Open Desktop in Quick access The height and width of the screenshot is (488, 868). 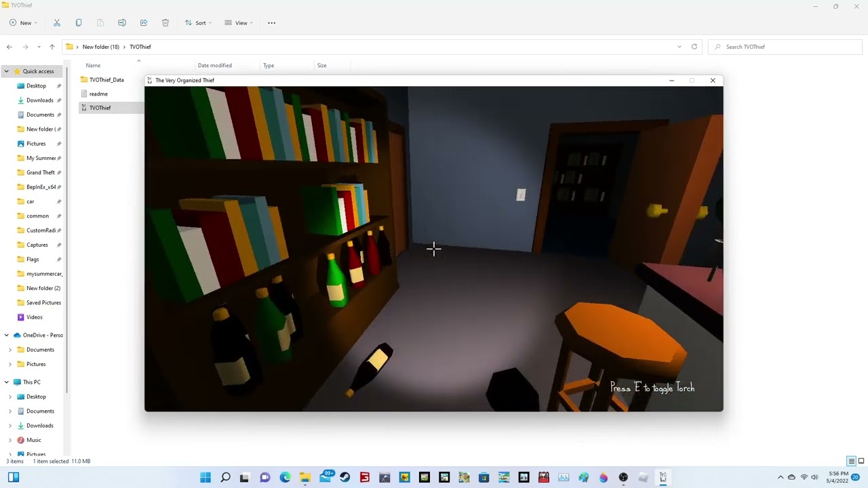pyautogui.click(x=36, y=86)
